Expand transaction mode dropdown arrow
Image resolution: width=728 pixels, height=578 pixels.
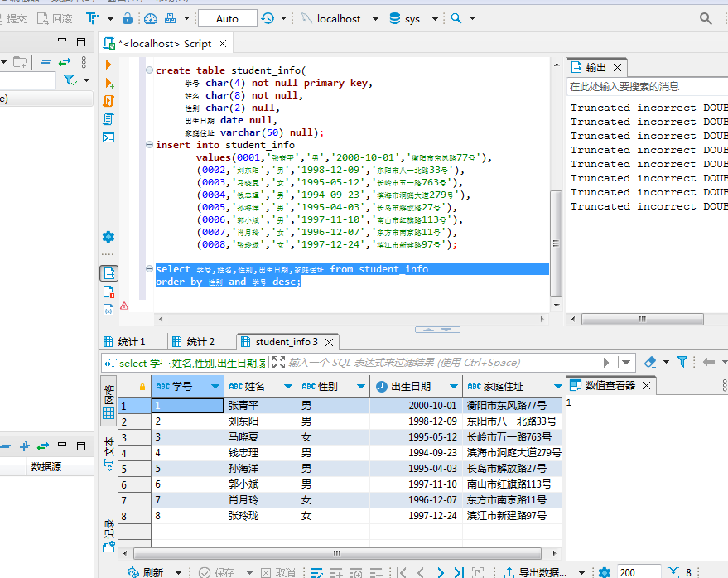(110, 18)
